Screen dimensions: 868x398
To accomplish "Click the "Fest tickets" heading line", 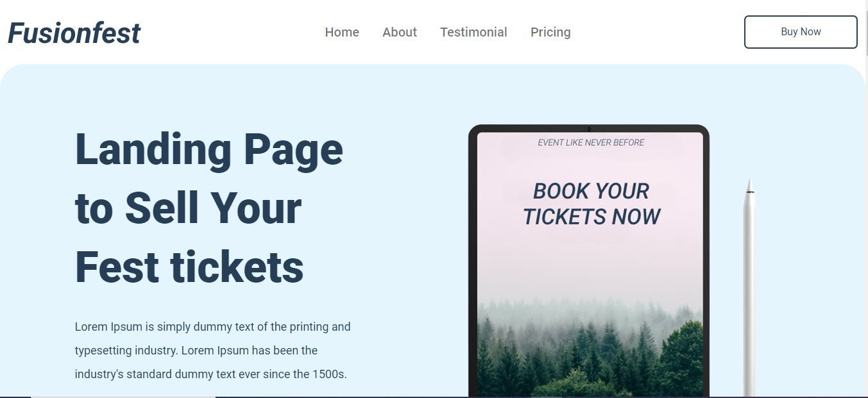I will 189,267.
